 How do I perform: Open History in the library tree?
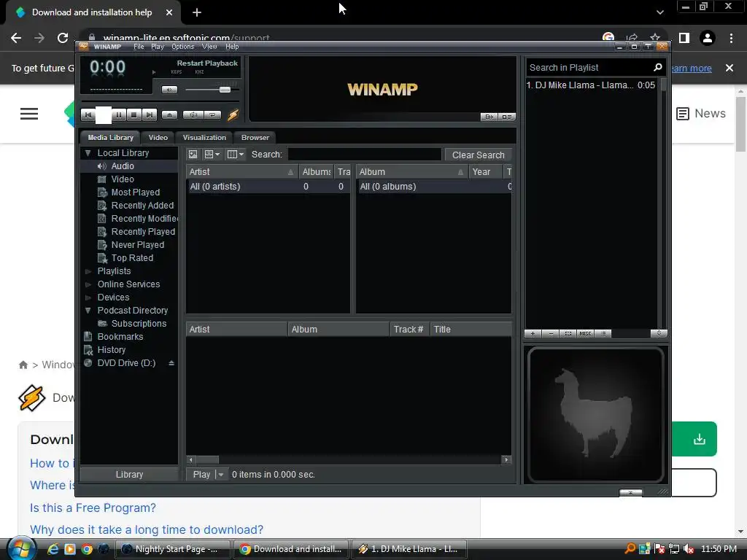tap(112, 349)
